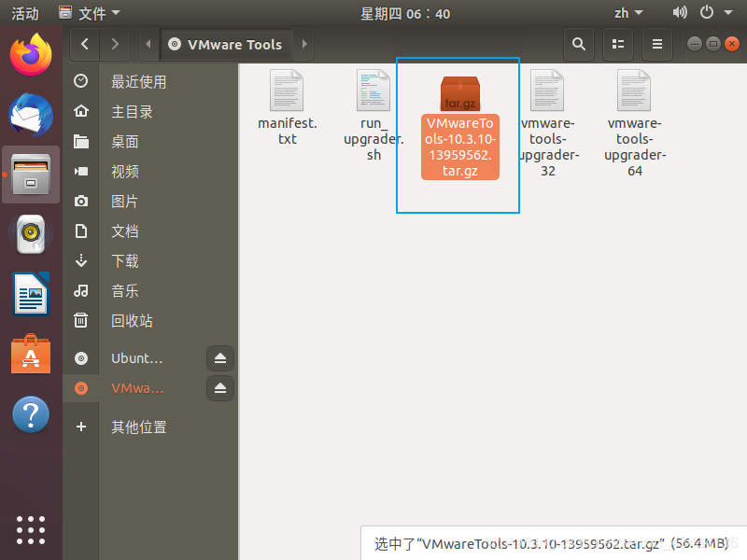The height and width of the screenshot is (560, 747).
Task: Select VMwareTools-10.3.10 tar.gz archive
Action: (x=460, y=127)
